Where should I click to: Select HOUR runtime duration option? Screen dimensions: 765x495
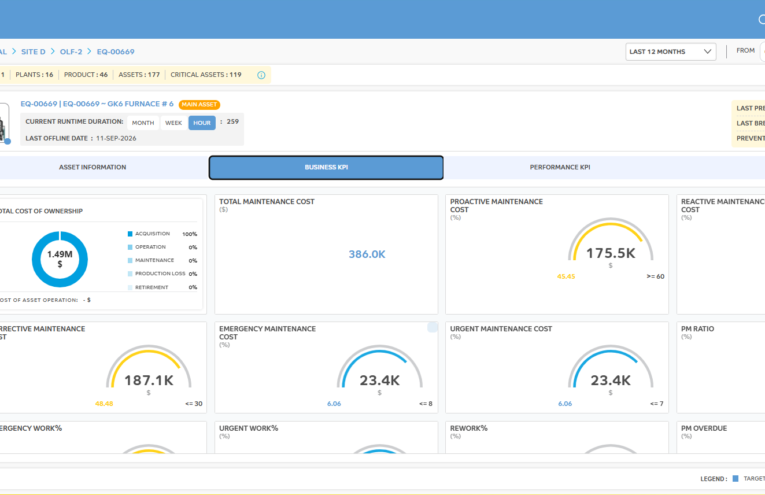pyautogui.click(x=202, y=123)
